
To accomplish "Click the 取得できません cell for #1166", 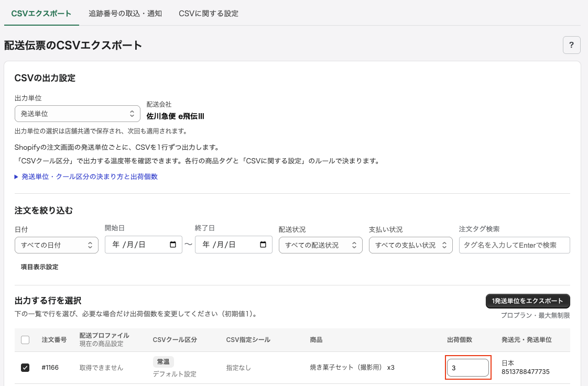I will [x=101, y=368].
